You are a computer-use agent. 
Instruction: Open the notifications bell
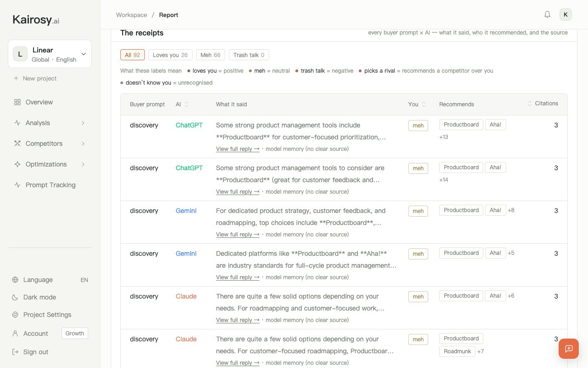click(x=547, y=15)
